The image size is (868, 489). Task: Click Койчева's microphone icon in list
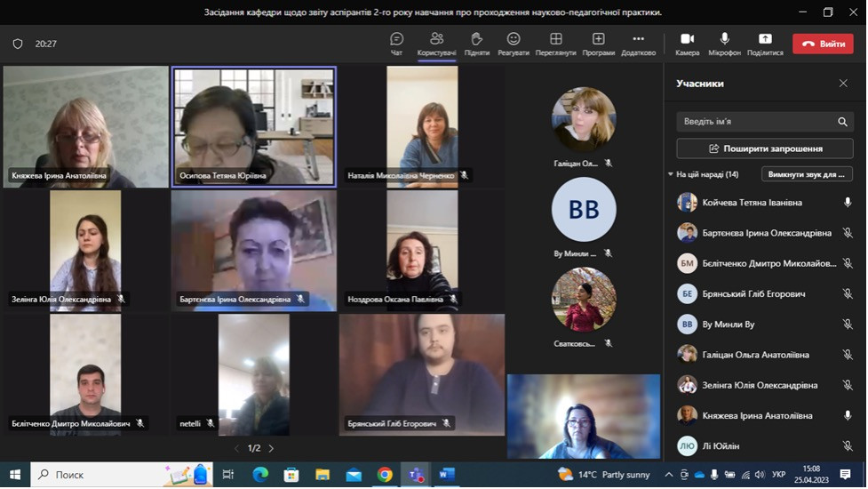point(847,203)
